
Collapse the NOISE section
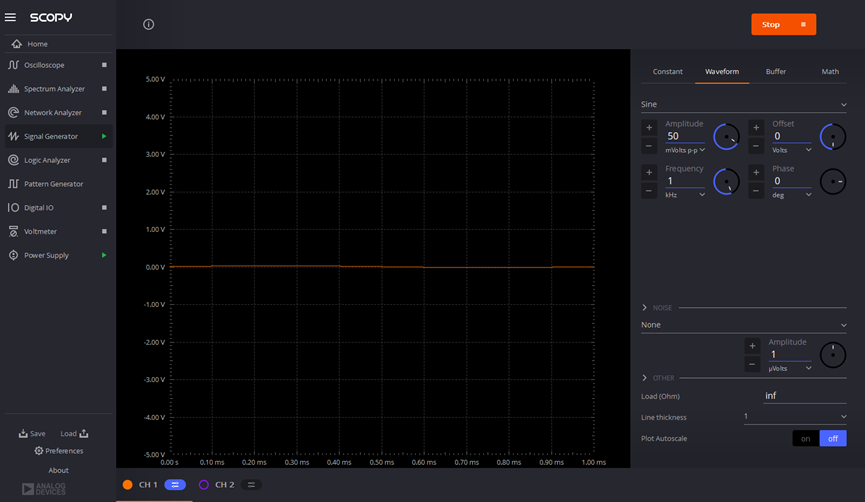point(644,307)
